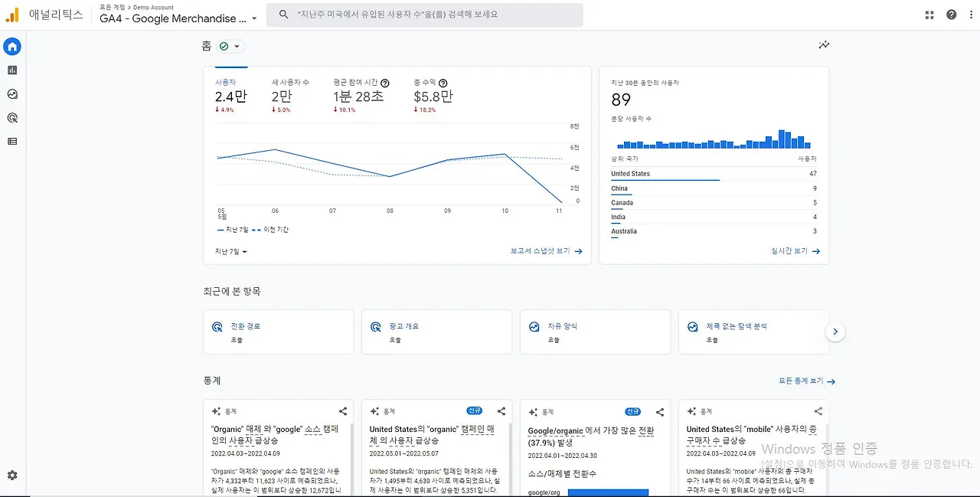This screenshot has width=980, height=497.
Task: Click the United States country row
Action: click(x=714, y=174)
